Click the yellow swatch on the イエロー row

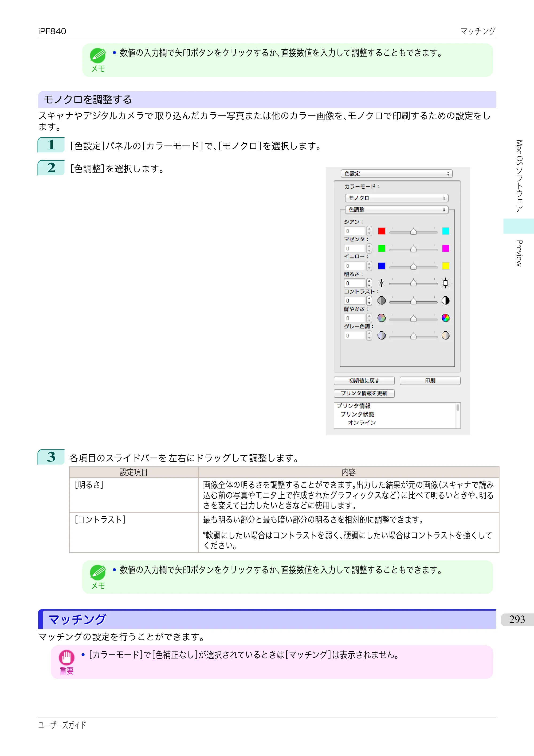pos(446,266)
